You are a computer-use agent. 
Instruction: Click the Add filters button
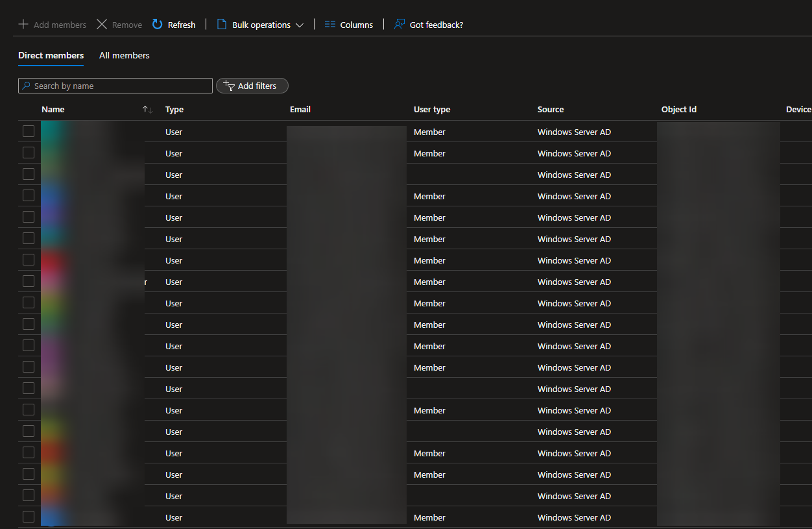[x=252, y=85]
